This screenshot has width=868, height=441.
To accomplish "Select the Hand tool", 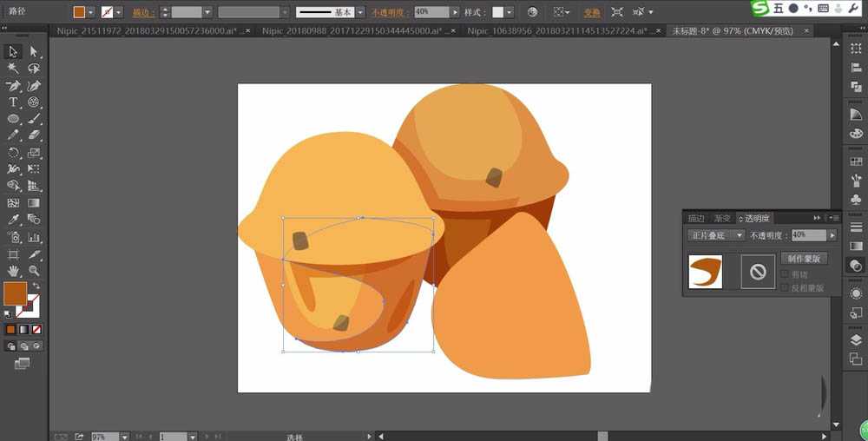I will point(14,270).
